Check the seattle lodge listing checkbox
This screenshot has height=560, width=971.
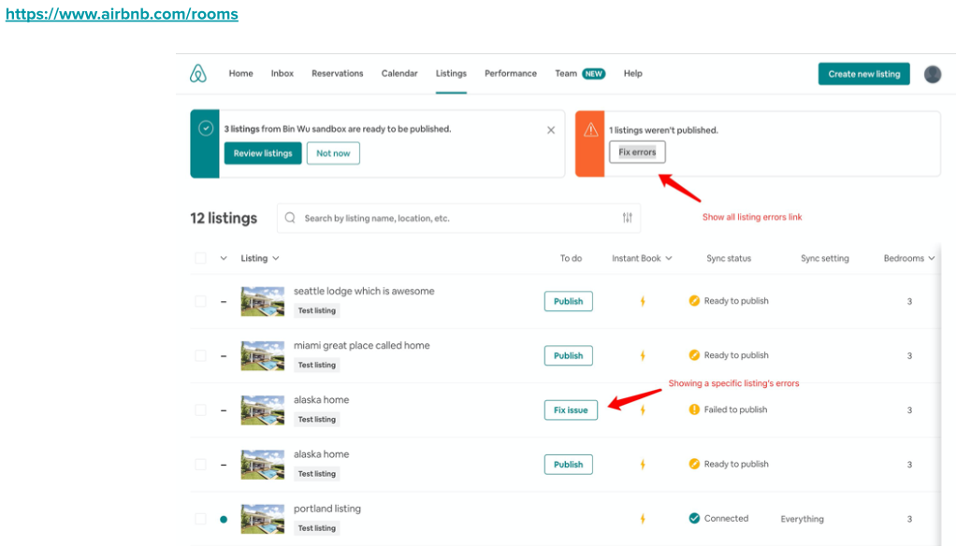[200, 301]
